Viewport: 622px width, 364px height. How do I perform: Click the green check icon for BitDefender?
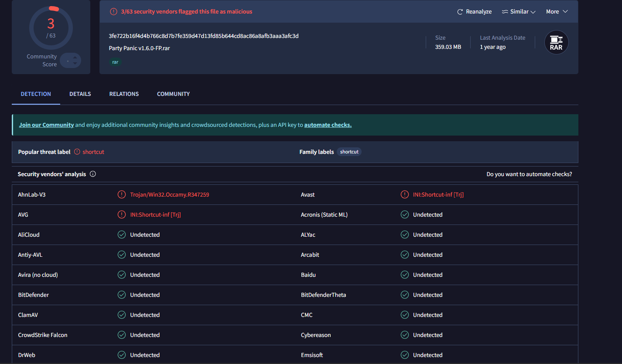[x=122, y=295]
